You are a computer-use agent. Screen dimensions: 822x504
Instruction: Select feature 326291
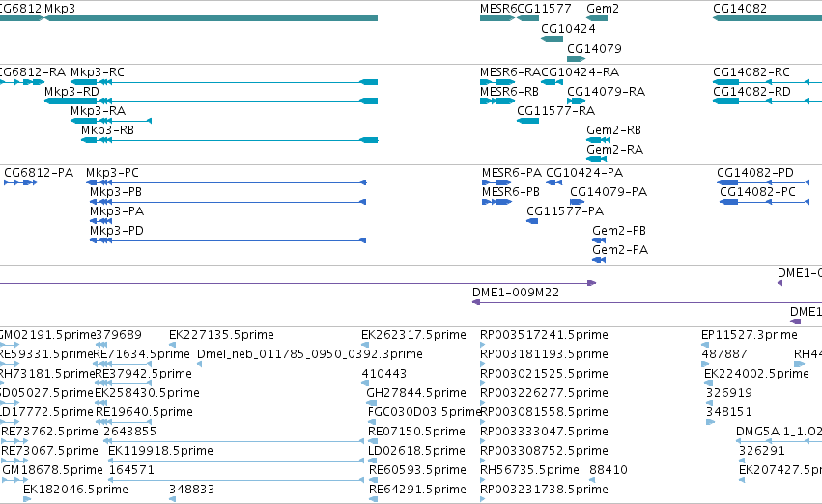[742, 462]
